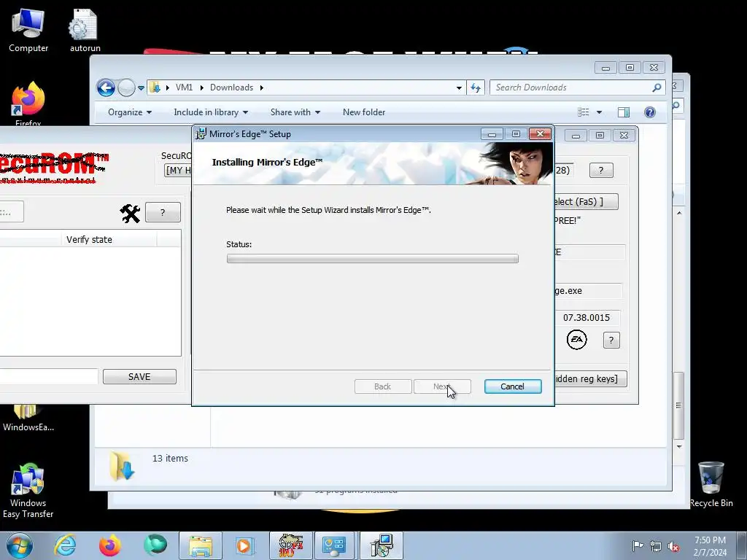Viewport: 747px width, 560px height.
Task: Go back in the Downloads Explorer window
Action: [106, 87]
